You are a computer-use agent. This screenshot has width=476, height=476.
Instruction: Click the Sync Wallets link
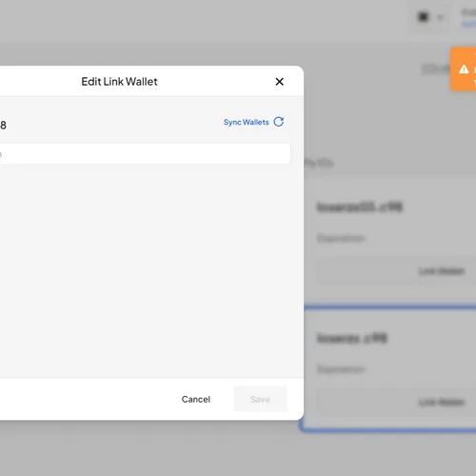pyautogui.click(x=247, y=122)
